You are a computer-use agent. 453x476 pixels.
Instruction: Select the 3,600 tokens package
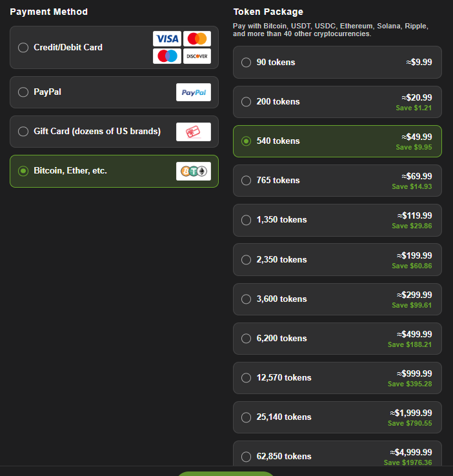pos(246,299)
